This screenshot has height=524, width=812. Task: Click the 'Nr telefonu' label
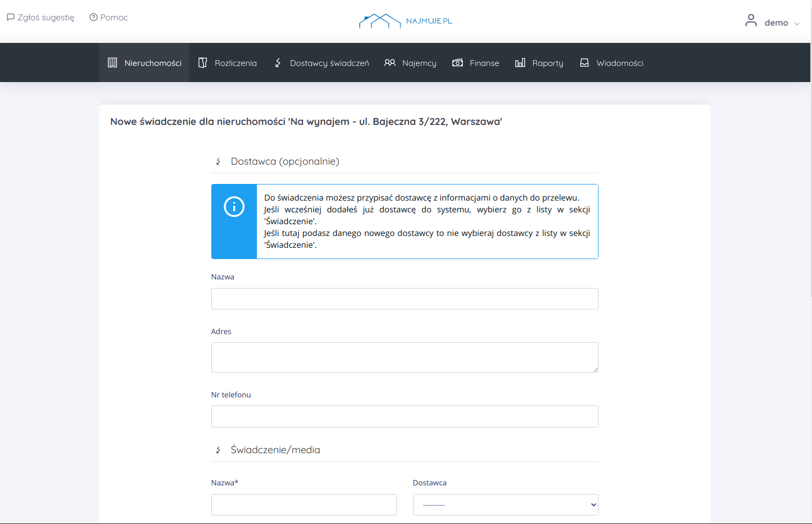pyautogui.click(x=231, y=395)
